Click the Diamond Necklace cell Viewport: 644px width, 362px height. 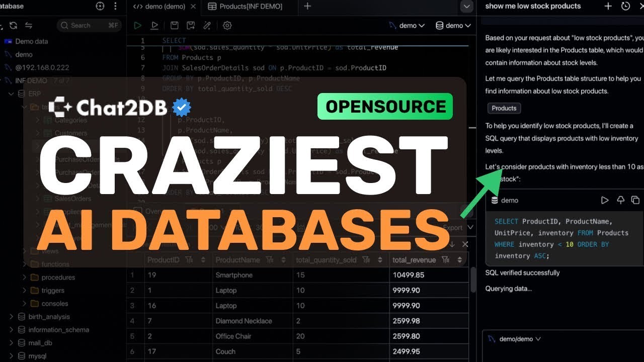(x=253, y=321)
